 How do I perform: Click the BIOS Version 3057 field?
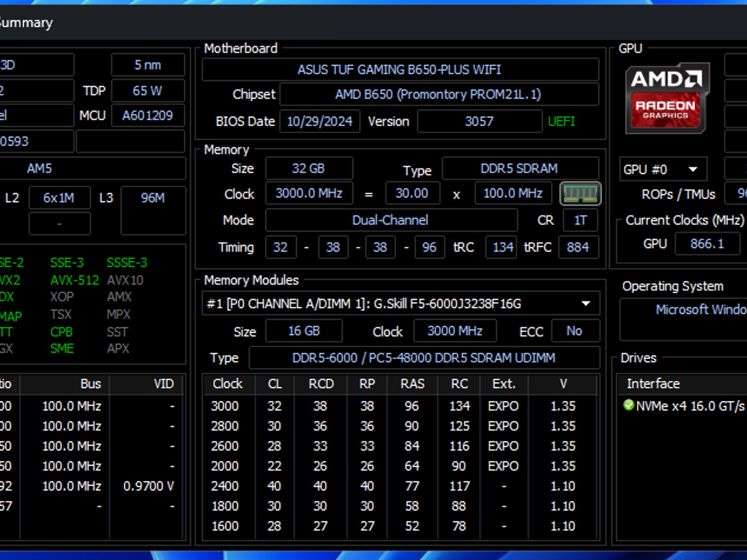479,121
